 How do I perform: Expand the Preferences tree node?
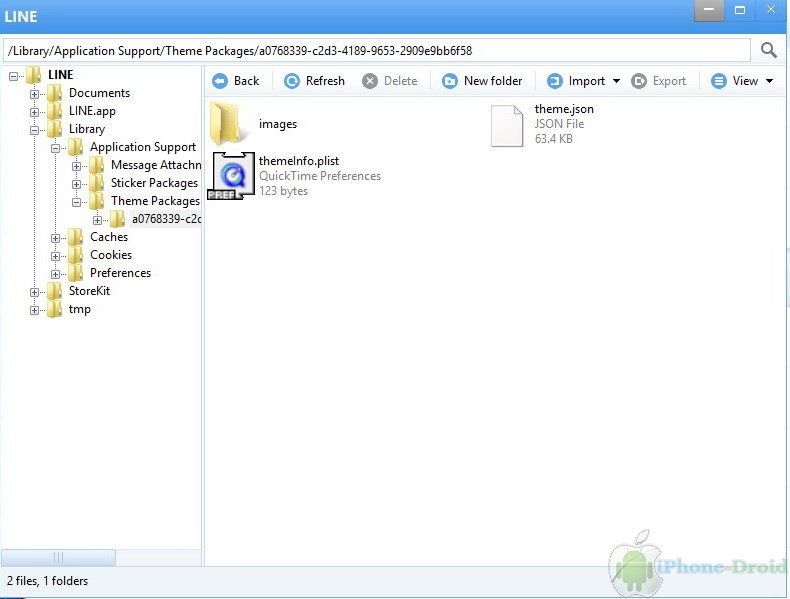click(55, 275)
